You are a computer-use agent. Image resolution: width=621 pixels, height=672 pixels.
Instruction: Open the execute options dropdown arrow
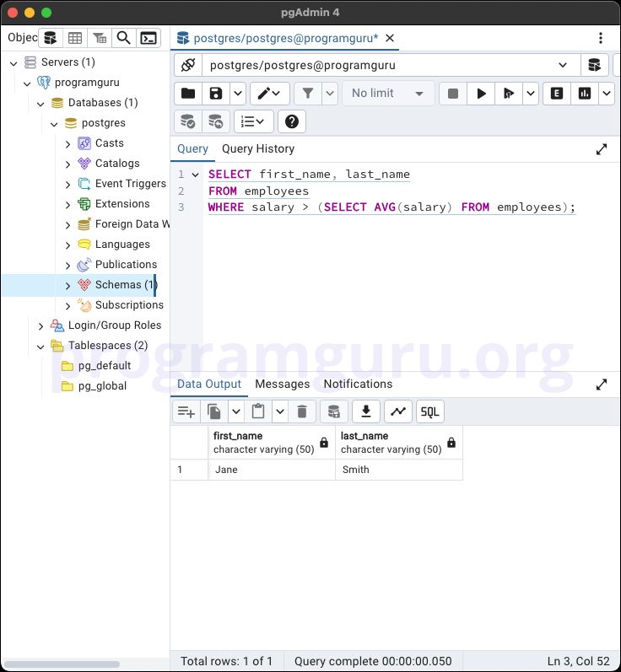tap(531, 94)
